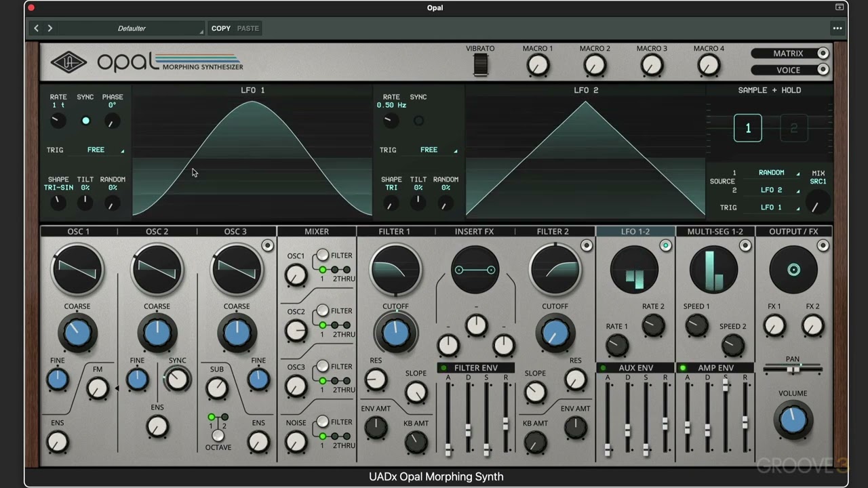The width and height of the screenshot is (868, 488).
Task: Click the Filter 1 lowpass shape display
Action: [x=395, y=269]
